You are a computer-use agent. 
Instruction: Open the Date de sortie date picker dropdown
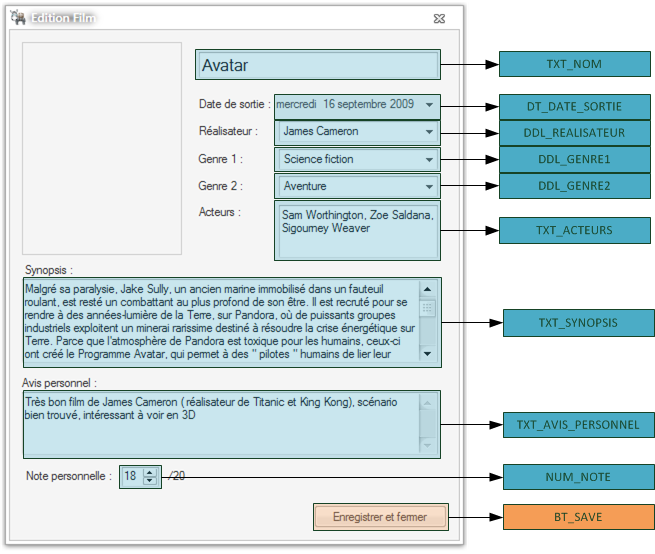tap(429, 104)
